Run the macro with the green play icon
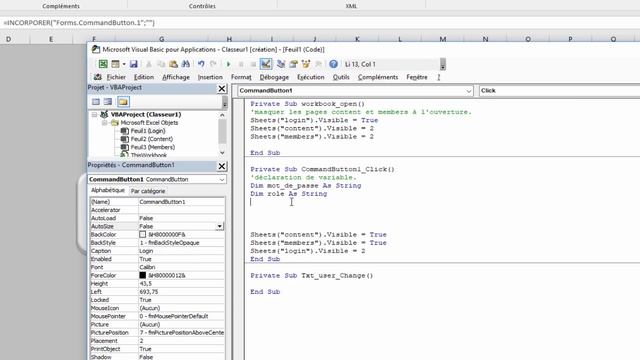 coord(229,64)
